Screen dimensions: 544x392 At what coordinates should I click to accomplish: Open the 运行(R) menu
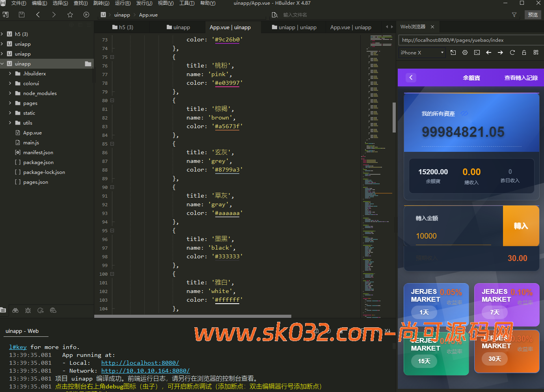pyautogui.click(x=123, y=3)
